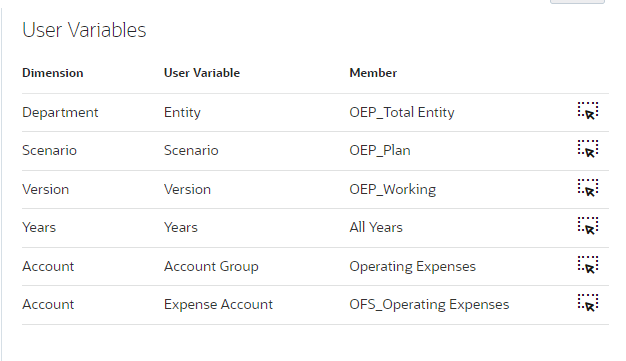Click the OFS_Operating Expenses member value
The width and height of the screenshot is (626, 361).
coord(429,305)
